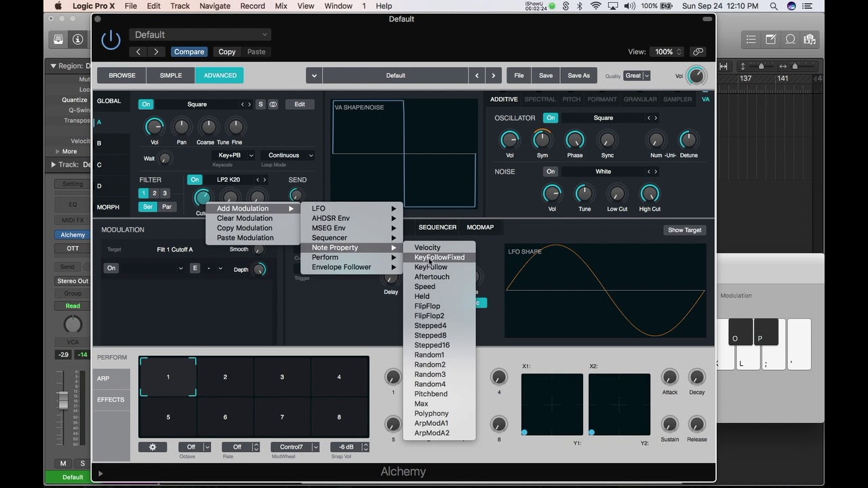Adjust the main Vol knob at top right
This screenshot has width=868, height=488.
click(x=696, y=76)
